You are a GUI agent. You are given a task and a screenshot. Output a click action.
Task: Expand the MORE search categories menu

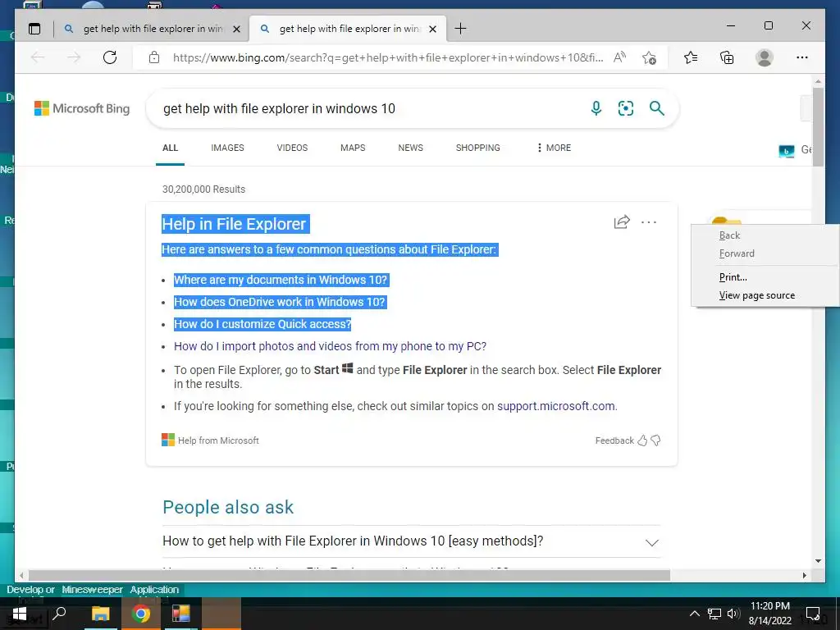554,148
